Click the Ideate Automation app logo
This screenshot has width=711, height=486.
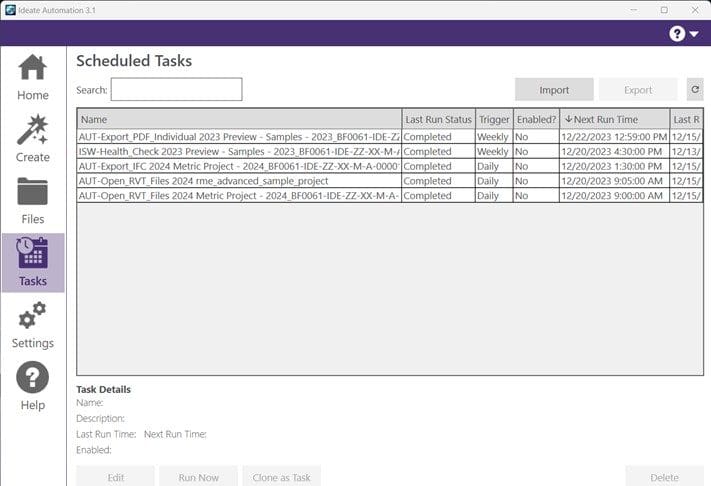tap(9, 9)
